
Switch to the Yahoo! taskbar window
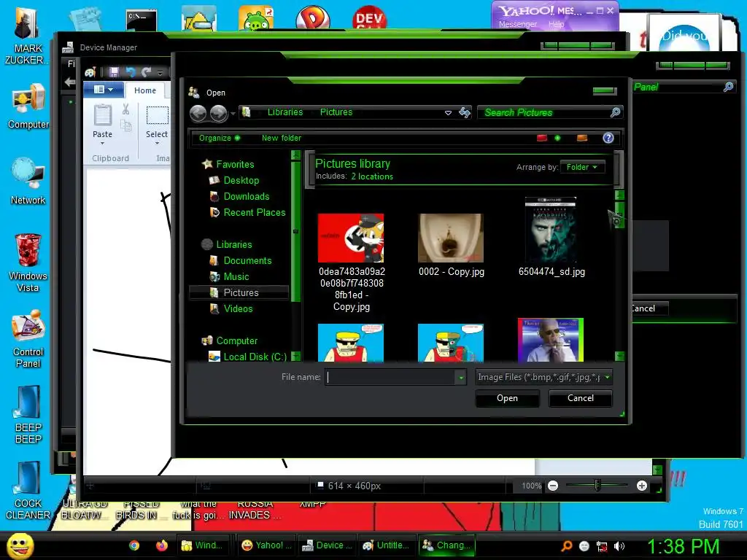tap(266, 545)
